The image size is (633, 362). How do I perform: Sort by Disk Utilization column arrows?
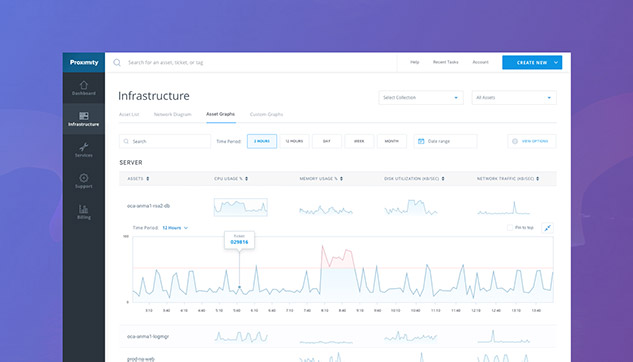coord(443,179)
